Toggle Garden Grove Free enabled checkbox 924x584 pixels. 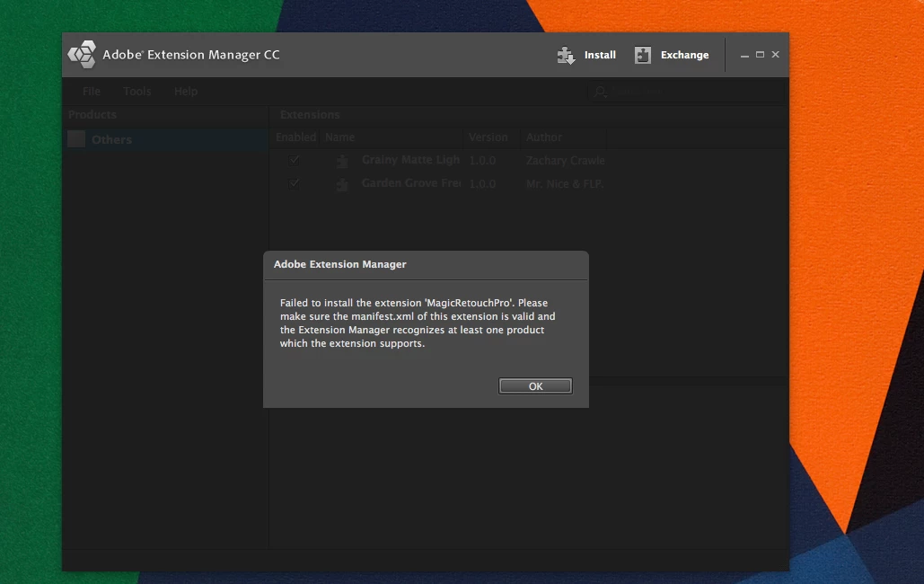tap(294, 183)
